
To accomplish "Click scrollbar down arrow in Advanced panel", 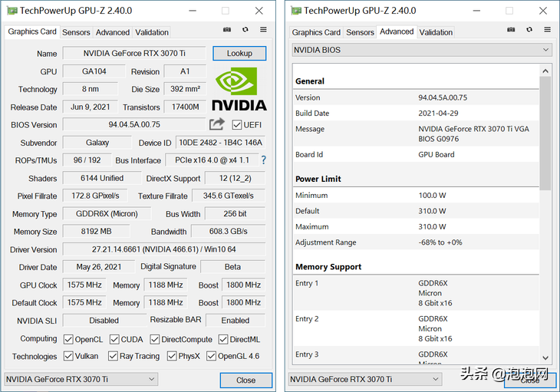I will tap(545, 358).
